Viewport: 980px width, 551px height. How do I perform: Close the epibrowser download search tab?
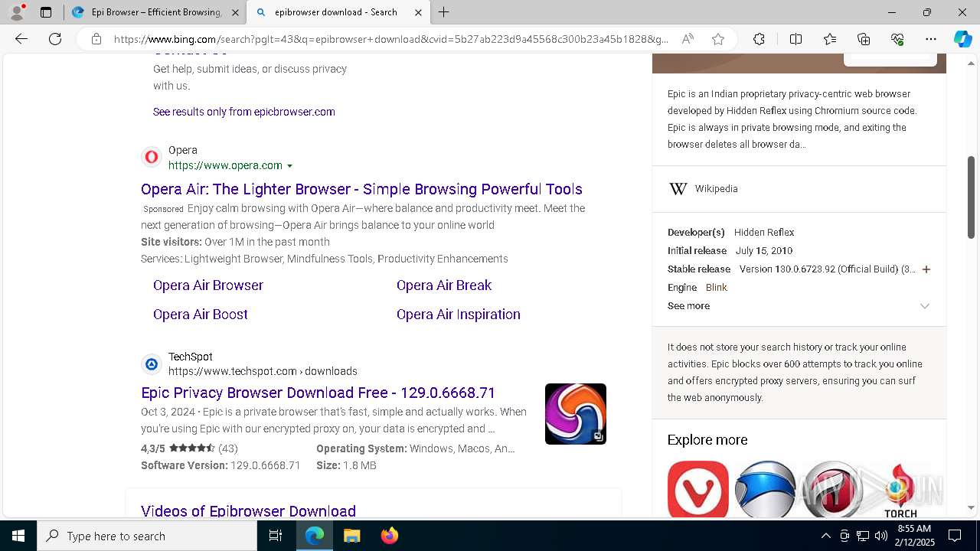pyautogui.click(x=418, y=12)
